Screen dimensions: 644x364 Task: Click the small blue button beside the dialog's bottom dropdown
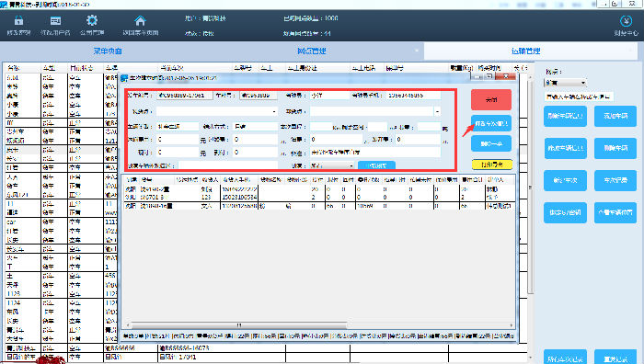376,165
